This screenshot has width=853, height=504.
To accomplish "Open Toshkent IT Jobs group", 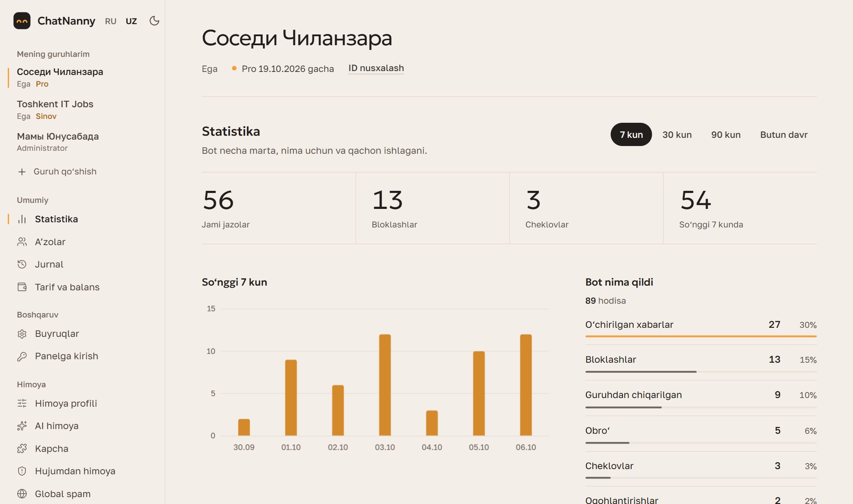I will click(55, 109).
